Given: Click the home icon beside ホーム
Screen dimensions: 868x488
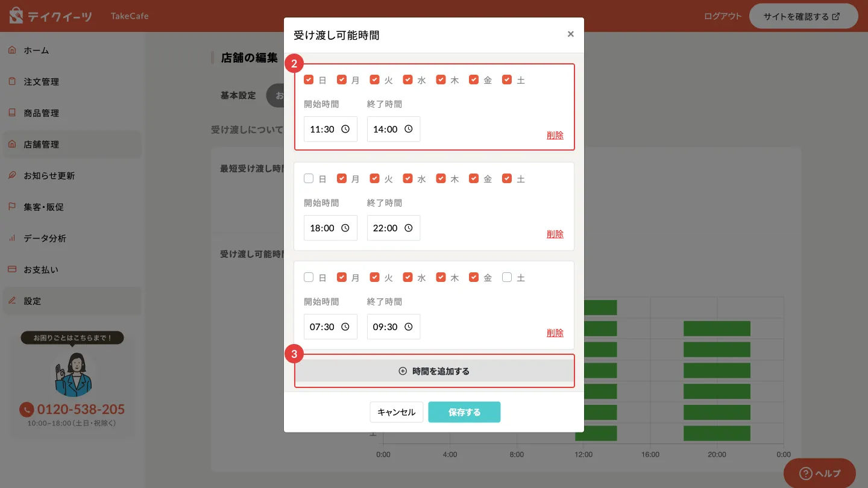Looking at the screenshot, I should coord(12,50).
